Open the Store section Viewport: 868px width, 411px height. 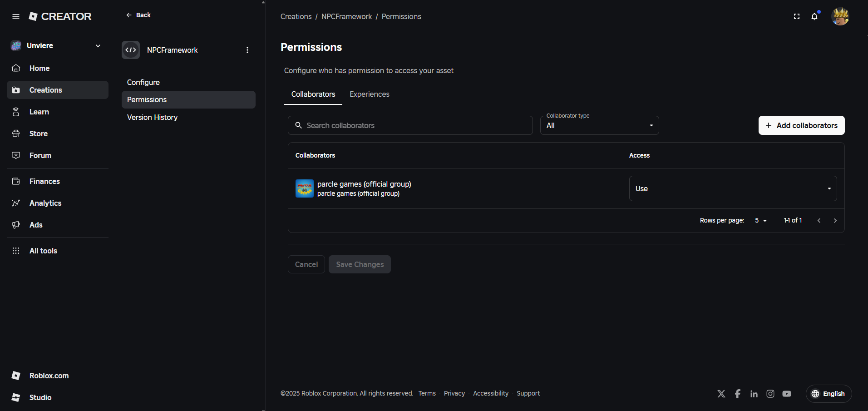pyautogui.click(x=58, y=134)
